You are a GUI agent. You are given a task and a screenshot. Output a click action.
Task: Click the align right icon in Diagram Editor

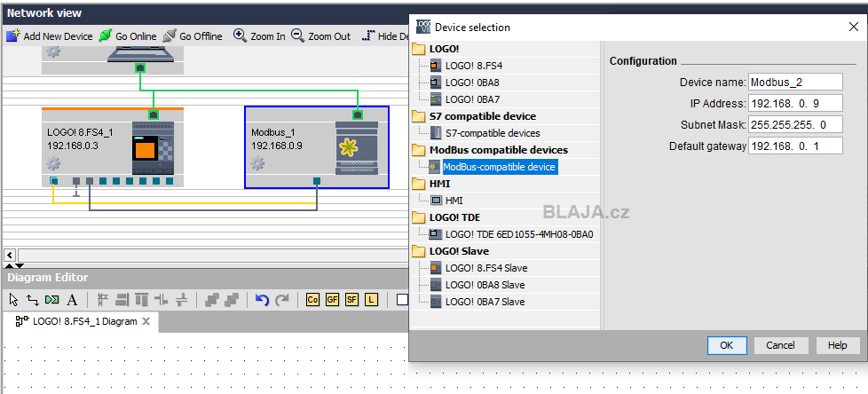[x=122, y=300]
